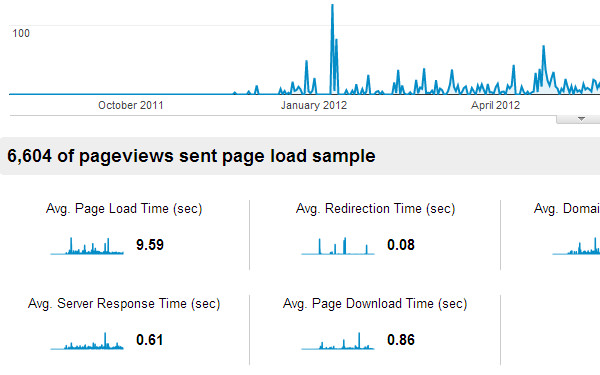Open Avg. Redirection Time sparkline
This screenshot has height=375, width=600.
pyautogui.click(x=338, y=246)
